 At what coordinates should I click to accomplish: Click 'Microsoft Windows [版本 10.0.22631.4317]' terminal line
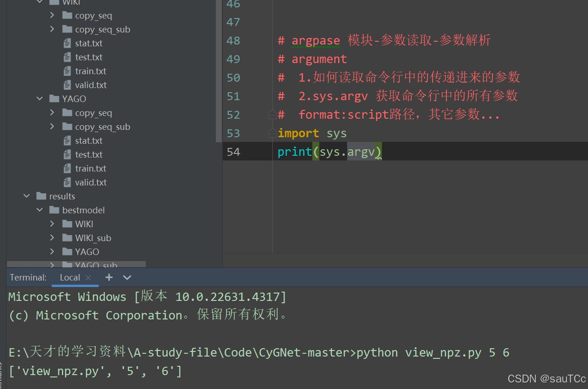tap(148, 297)
